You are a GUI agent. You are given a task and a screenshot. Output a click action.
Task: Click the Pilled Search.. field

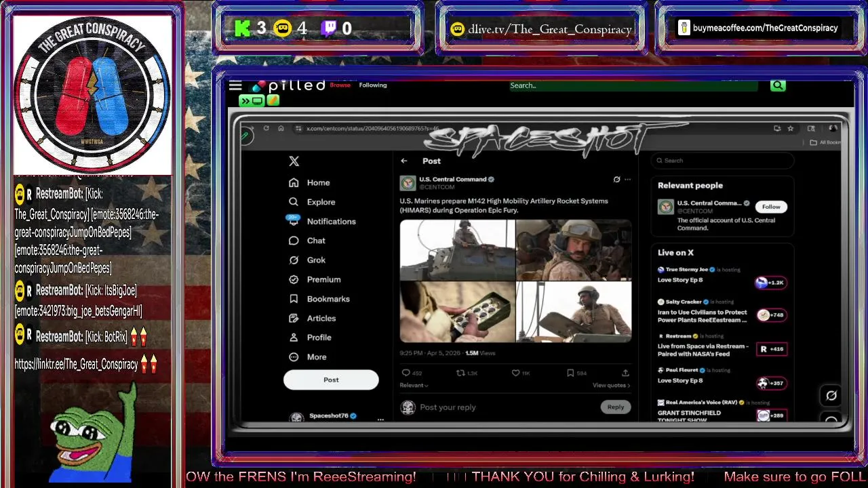[x=633, y=85]
